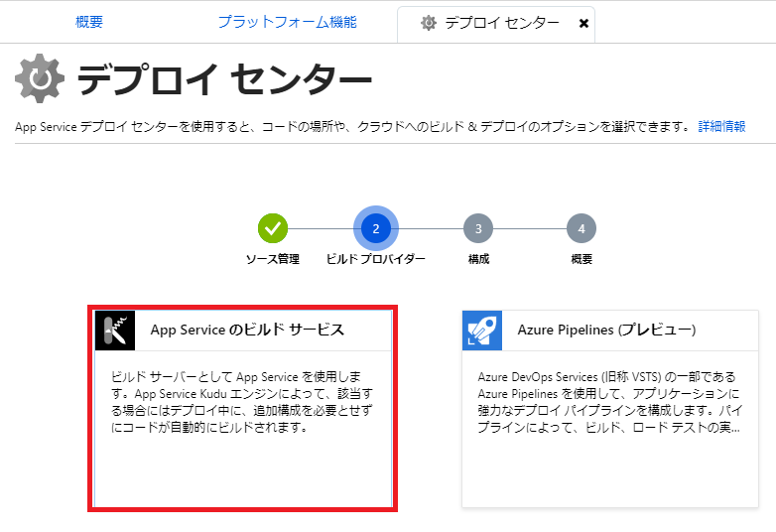Open the 概要 tab
Screen dimensions: 776x532
[x=89, y=22]
